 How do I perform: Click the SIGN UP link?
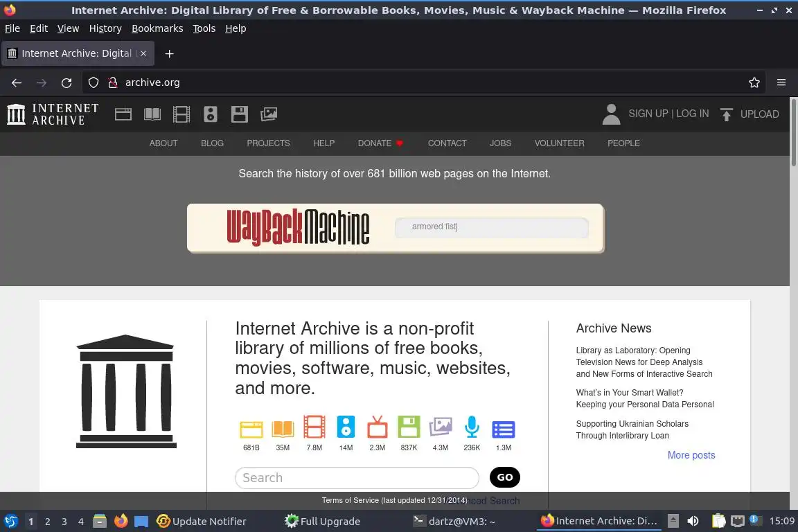[x=648, y=114]
